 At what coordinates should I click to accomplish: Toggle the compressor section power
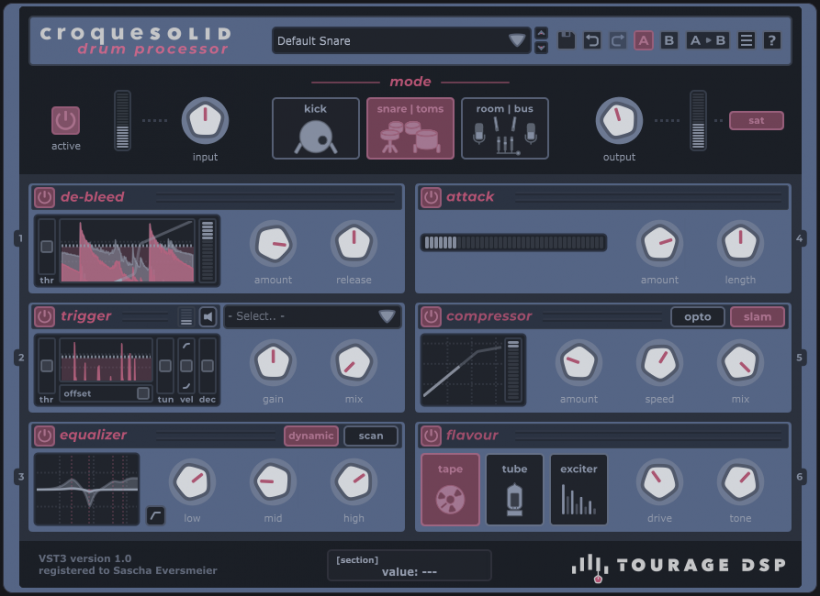tap(431, 316)
